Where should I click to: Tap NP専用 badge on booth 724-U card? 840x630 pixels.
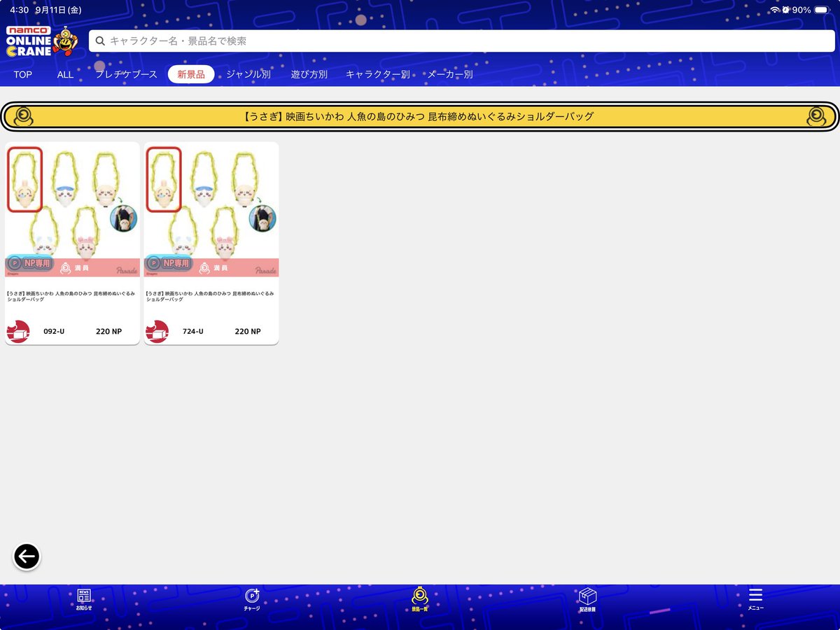[169, 264]
